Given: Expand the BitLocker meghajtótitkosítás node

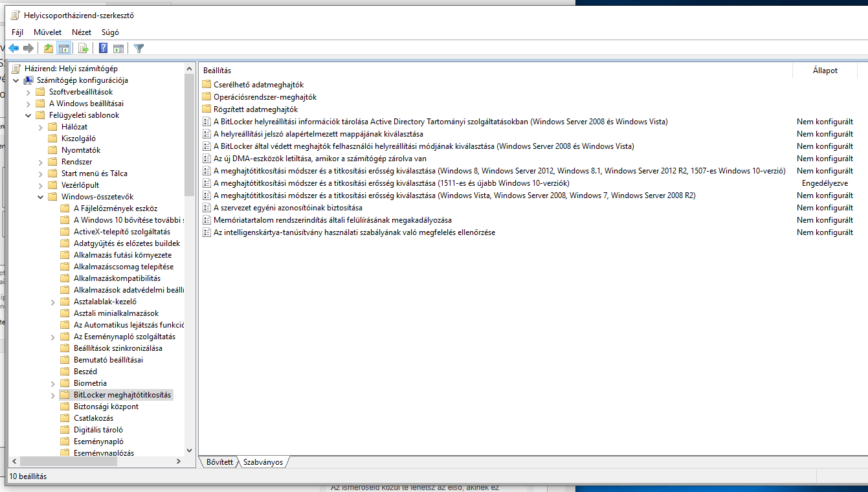Looking at the screenshot, I should pos(52,395).
